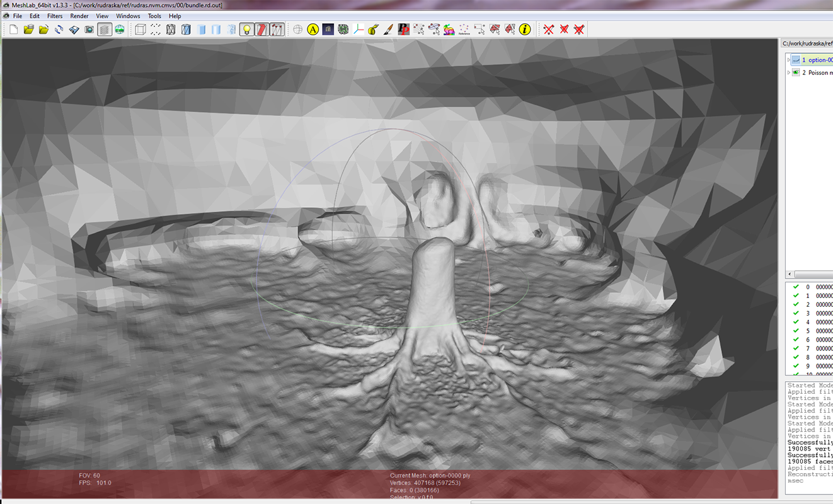Open the Reference points tool

(x=464, y=30)
